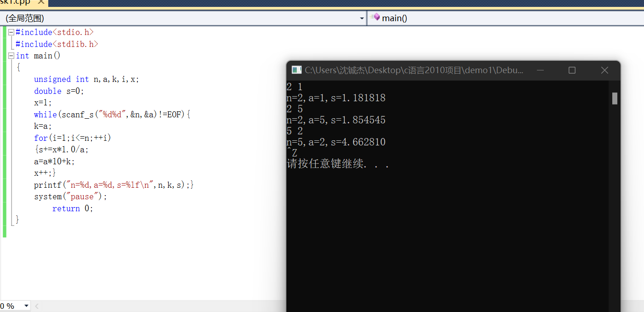Click console output 'n=5,a=2,s=4.662810'
Image resolution: width=644 pixels, height=312 pixels.
pos(336,142)
